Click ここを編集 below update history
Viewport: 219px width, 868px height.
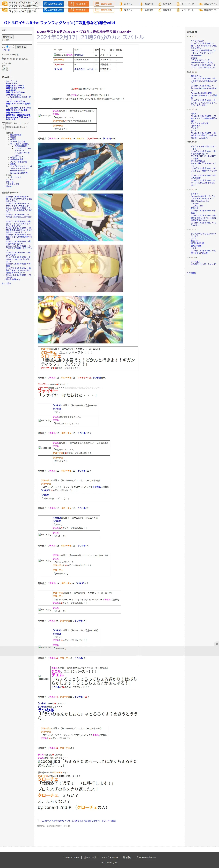[x=191, y=273]
